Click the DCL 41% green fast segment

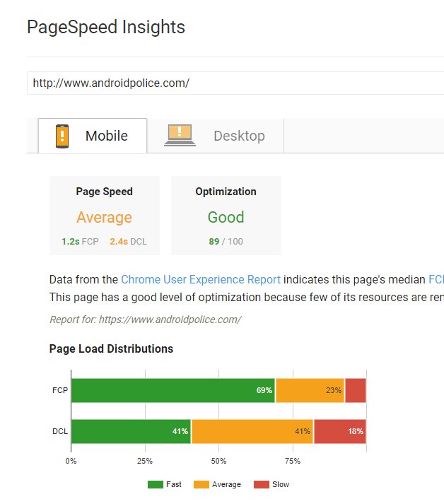[131, 431]
